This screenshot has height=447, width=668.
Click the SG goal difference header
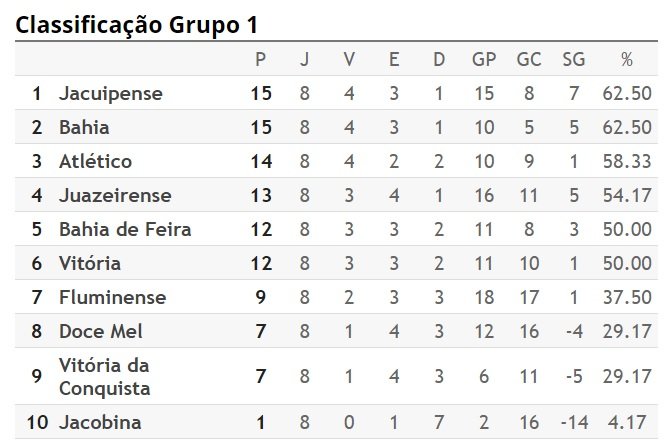(x=573, y=59)
